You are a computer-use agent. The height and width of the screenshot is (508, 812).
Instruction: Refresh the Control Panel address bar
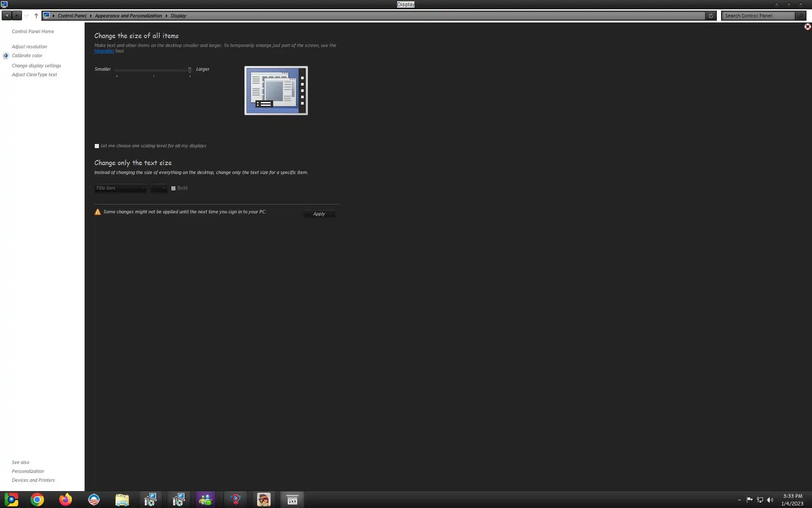pyautogui.click(x=711, y=16)
